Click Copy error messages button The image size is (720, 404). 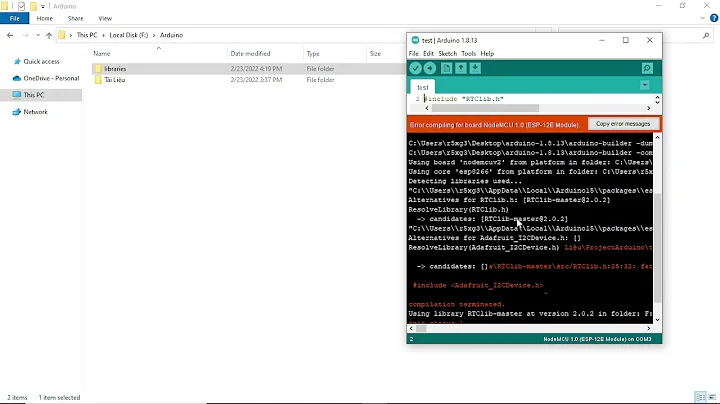[623, 124]
